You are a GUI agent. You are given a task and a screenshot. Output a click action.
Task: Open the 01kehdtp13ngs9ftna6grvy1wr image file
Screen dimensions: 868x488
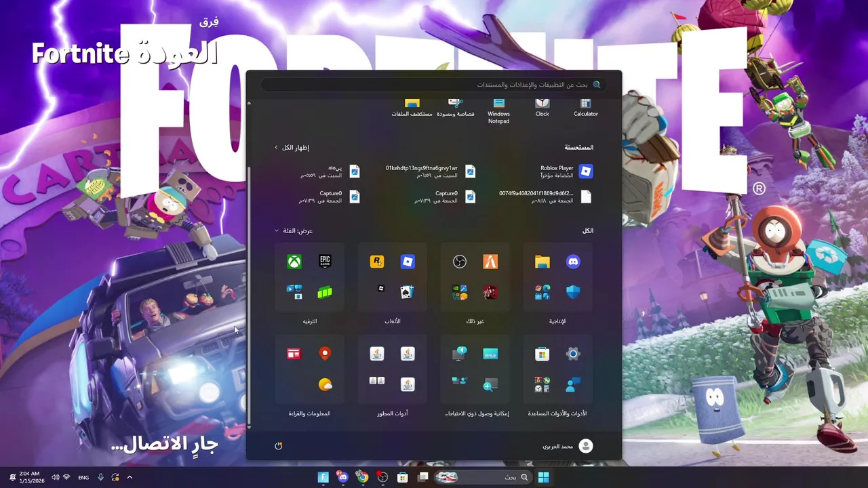[x=431, y=171]
